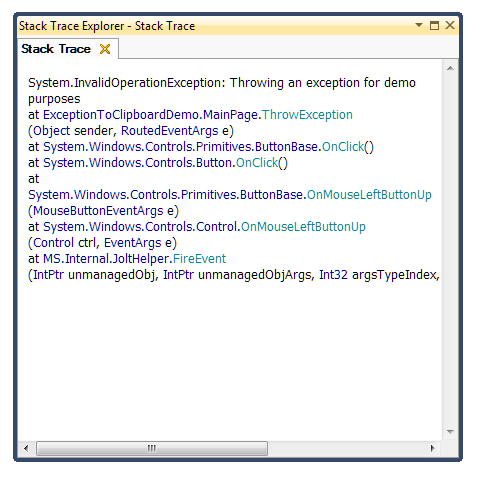The width and height of the screenshot is (480, 481).
Task: Click the horizontal scrollbar right arrow
Action: pyautogui.click(x=433, y=448)
